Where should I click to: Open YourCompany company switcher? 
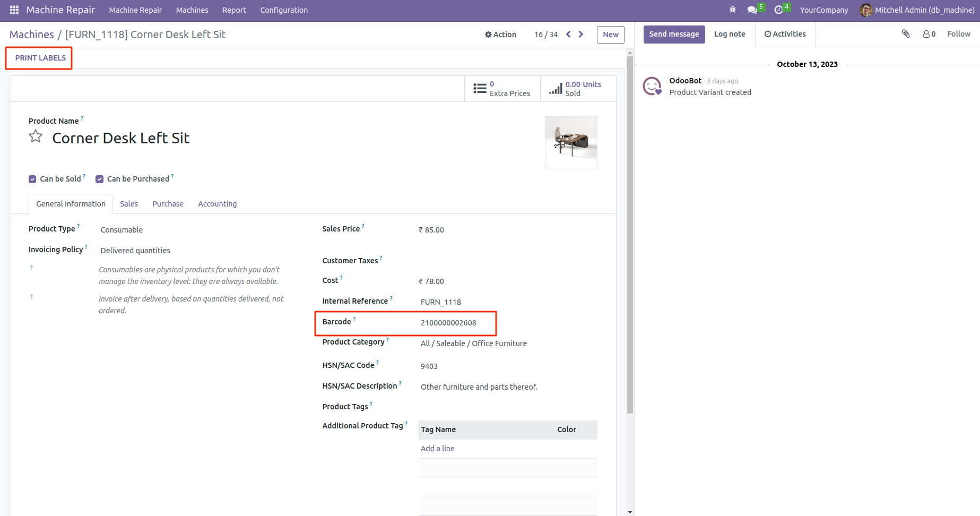(824, 10)
